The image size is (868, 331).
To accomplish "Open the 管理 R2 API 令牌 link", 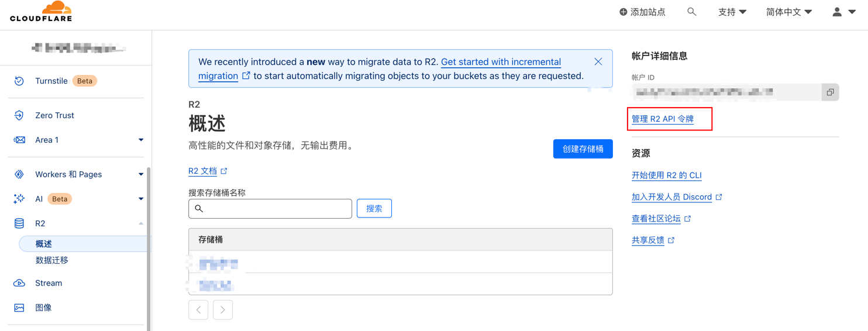I will [662, 119].
